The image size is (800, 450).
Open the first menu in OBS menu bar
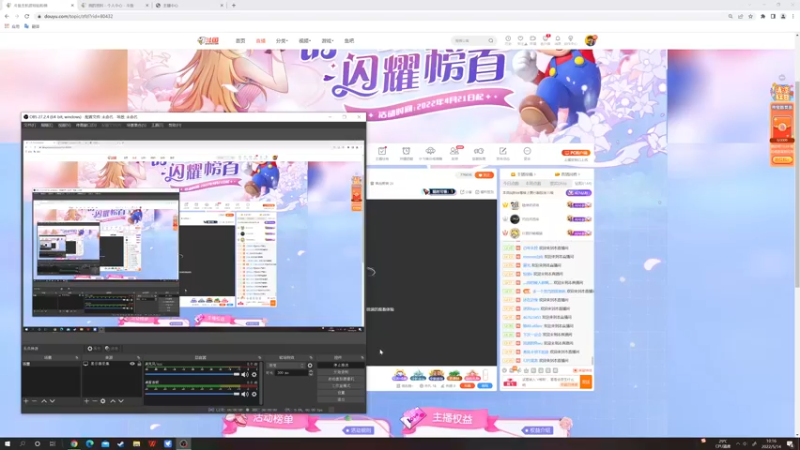[x=30, y=125]
